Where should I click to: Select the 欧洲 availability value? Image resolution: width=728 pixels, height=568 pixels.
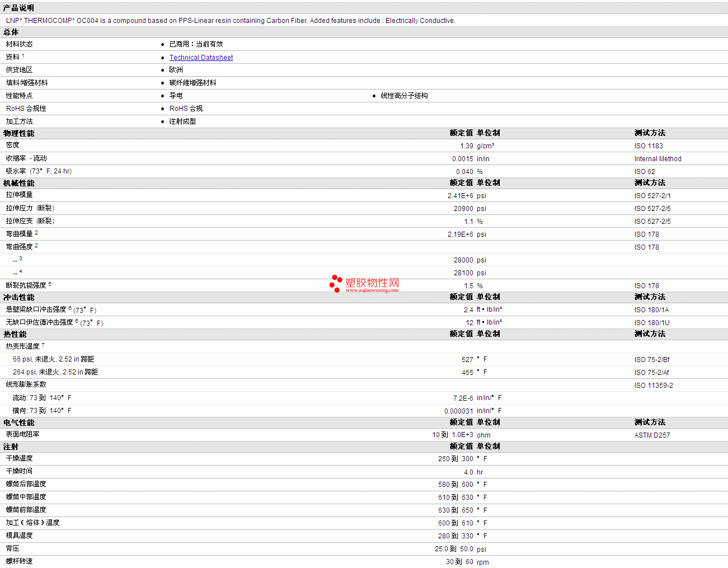pos(176,70)
